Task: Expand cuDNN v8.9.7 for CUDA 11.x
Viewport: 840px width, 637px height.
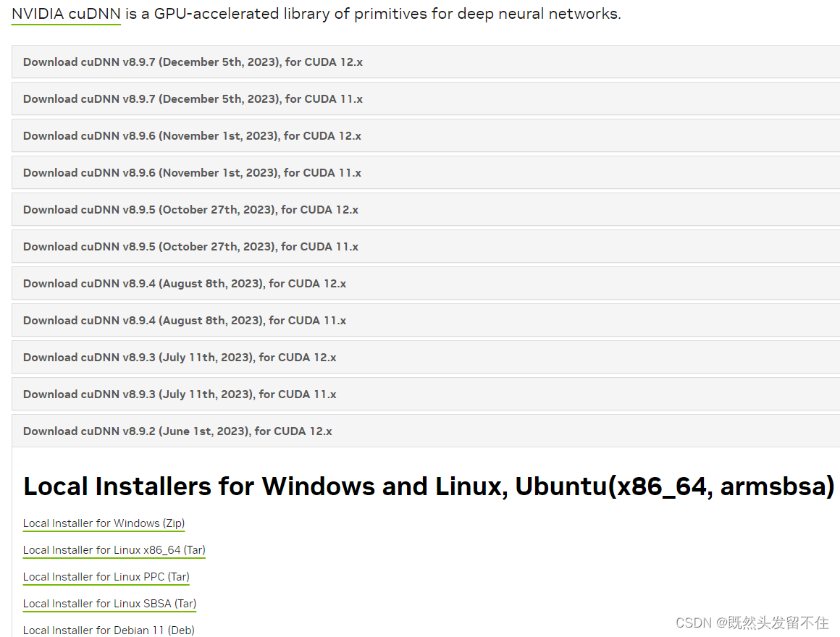Action: 426,99
